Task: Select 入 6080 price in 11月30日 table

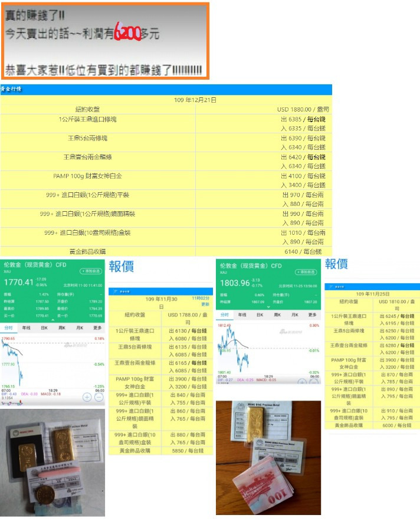Action: tap(188, 339)
